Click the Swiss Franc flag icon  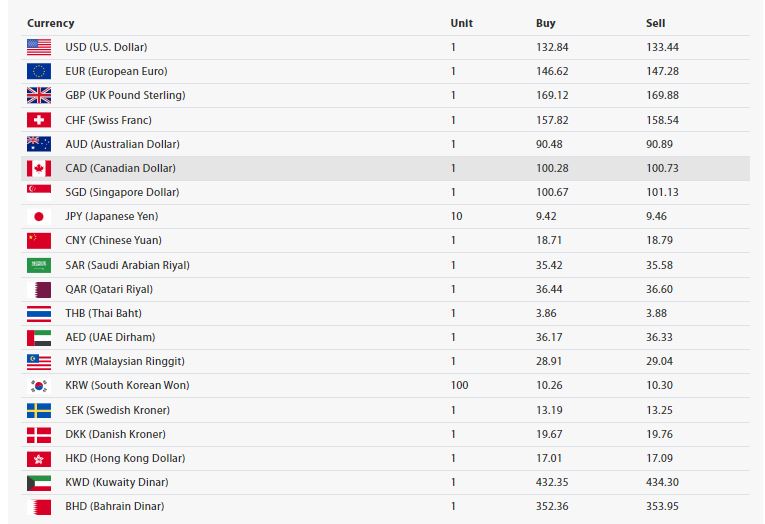point(39,120)
